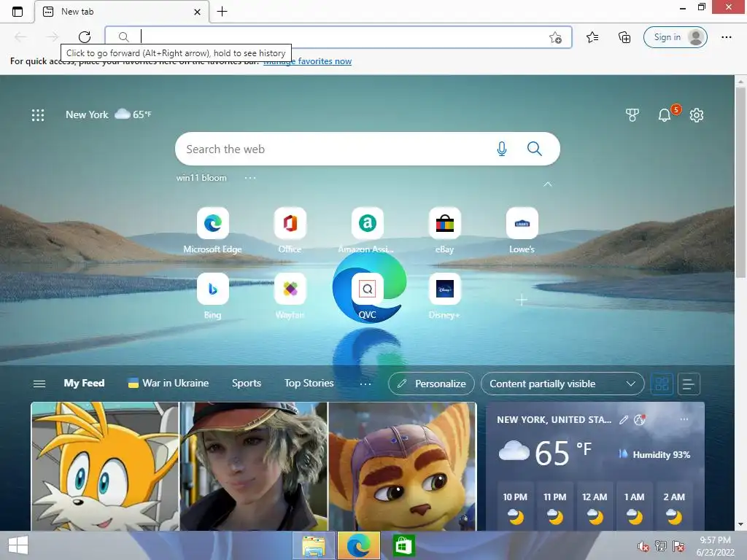Open the vertical tabs actions menu icon
This screenshot has height=560, width=747.
(x=18, y=12)
